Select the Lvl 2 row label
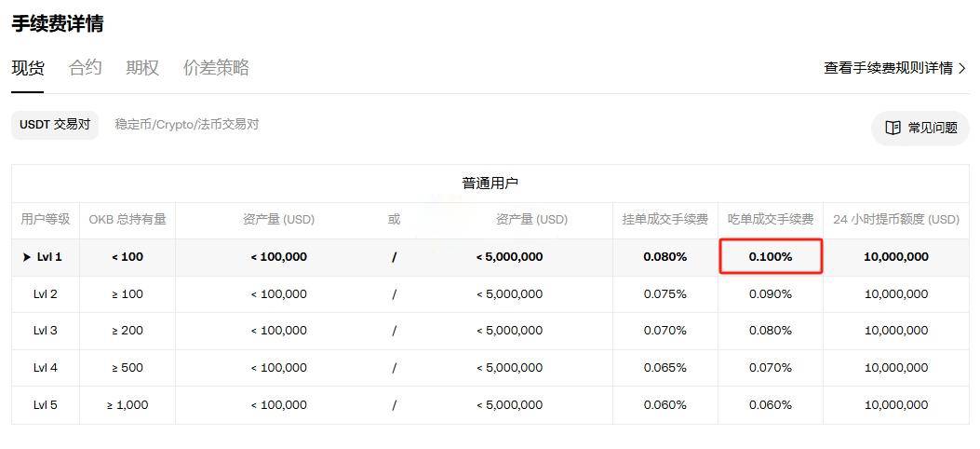The image size is (980, 449). click(x=46, y=293)
